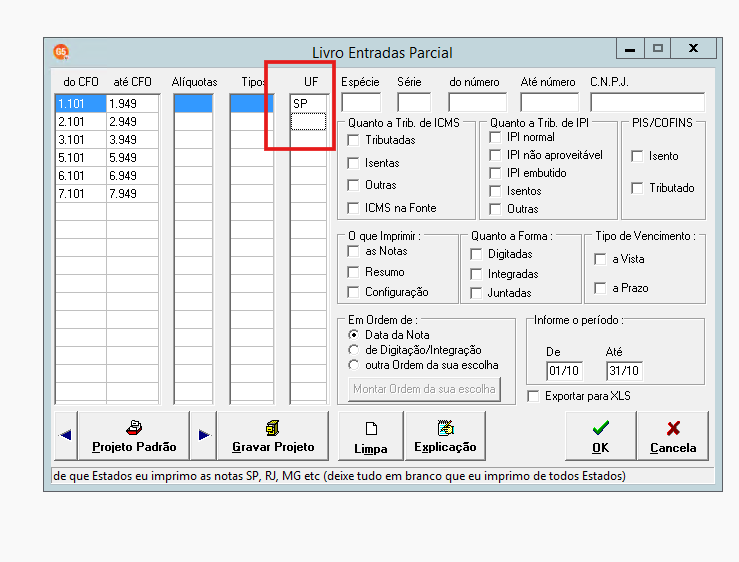Select the do CFO cell 1.101
The width and height of the screenshot is (739, 562).
pos(81,104)
